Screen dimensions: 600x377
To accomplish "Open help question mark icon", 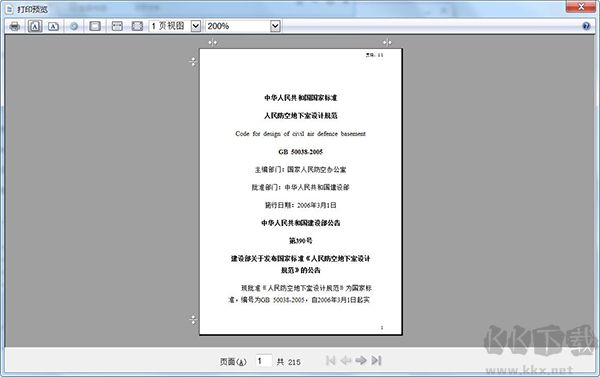I will tap(586, 26).
